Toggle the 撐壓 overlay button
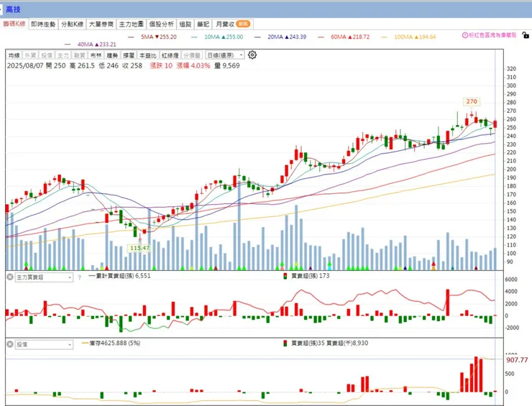Screen dimensions: 532x406 pos(129,55)
